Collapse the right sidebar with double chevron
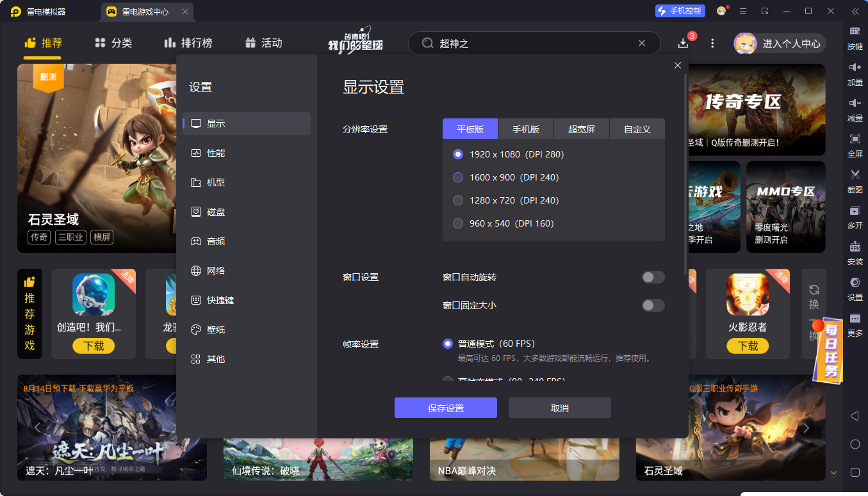 pos(855,11)
